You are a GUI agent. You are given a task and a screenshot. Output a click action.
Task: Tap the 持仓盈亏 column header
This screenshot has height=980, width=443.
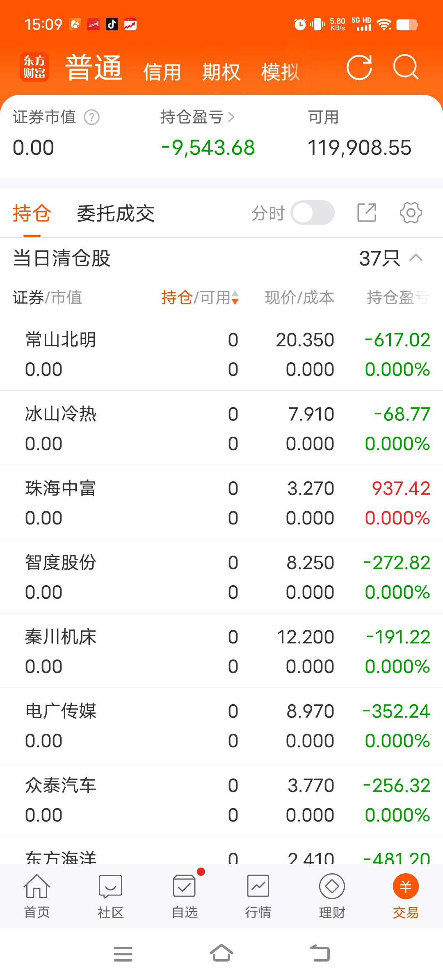pos(398,298)
